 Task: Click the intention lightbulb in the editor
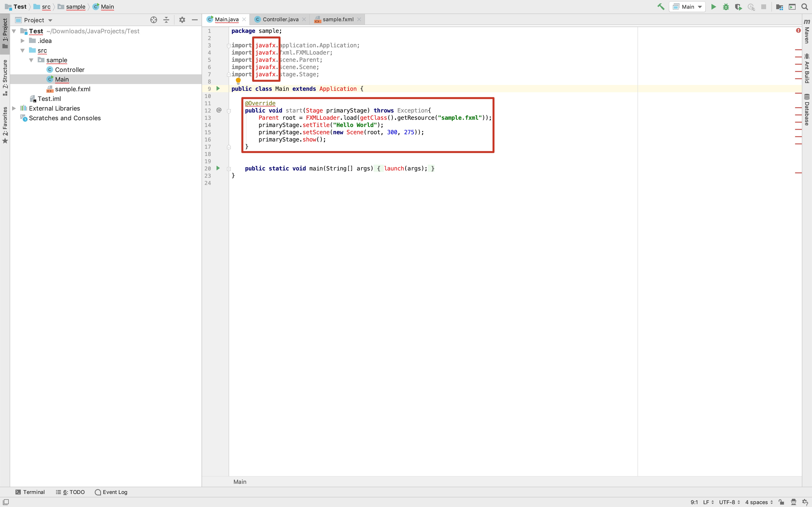238,80
